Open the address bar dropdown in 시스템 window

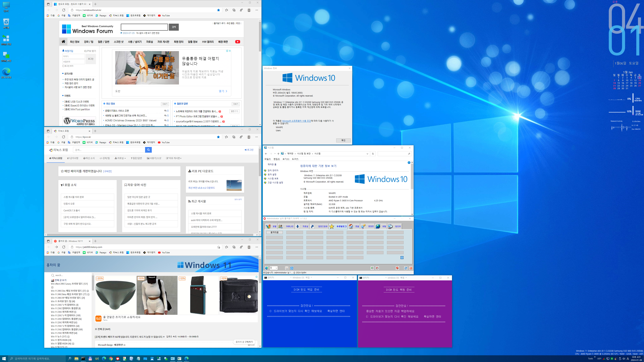point(367,154)
